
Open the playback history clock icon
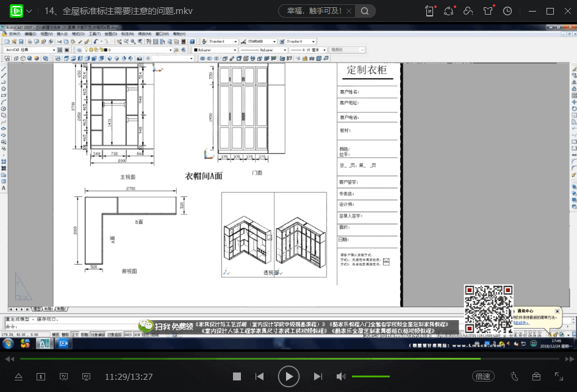tap(507, 11)
